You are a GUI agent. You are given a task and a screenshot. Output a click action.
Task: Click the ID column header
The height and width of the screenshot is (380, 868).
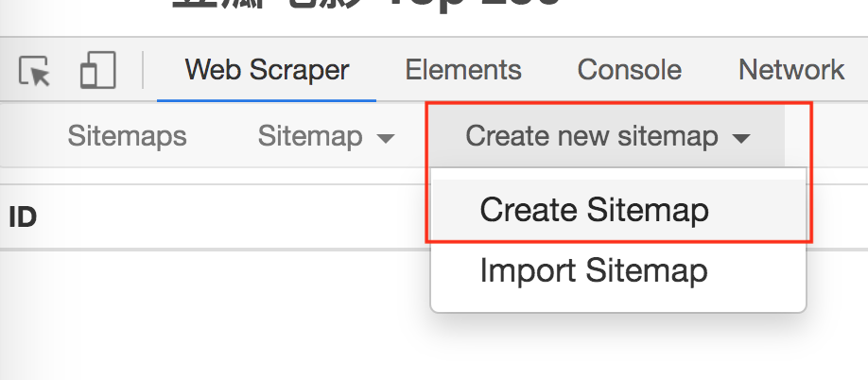[x=23, y=217]
